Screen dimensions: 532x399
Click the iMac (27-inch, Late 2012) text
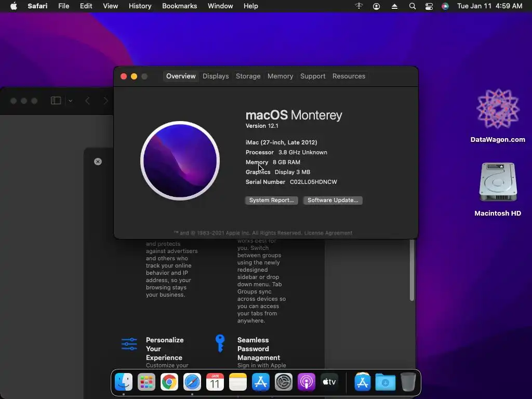pyautogui.click(x=281, y=142)
